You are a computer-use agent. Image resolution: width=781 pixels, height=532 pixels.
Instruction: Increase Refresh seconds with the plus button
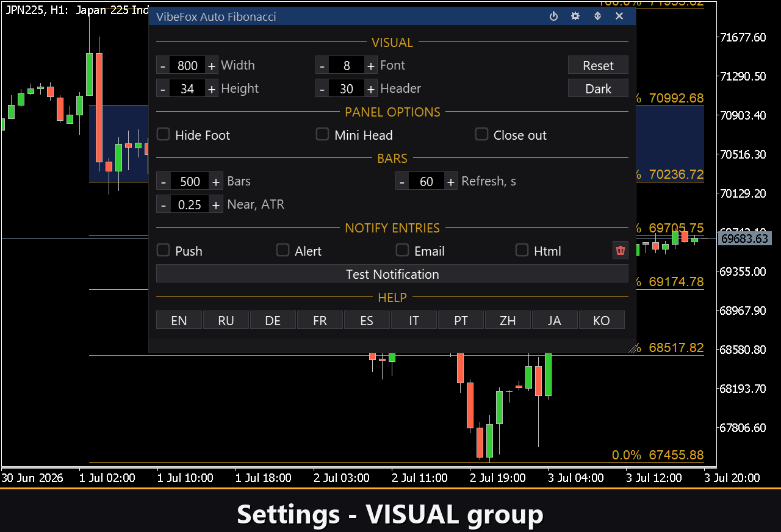450,181
